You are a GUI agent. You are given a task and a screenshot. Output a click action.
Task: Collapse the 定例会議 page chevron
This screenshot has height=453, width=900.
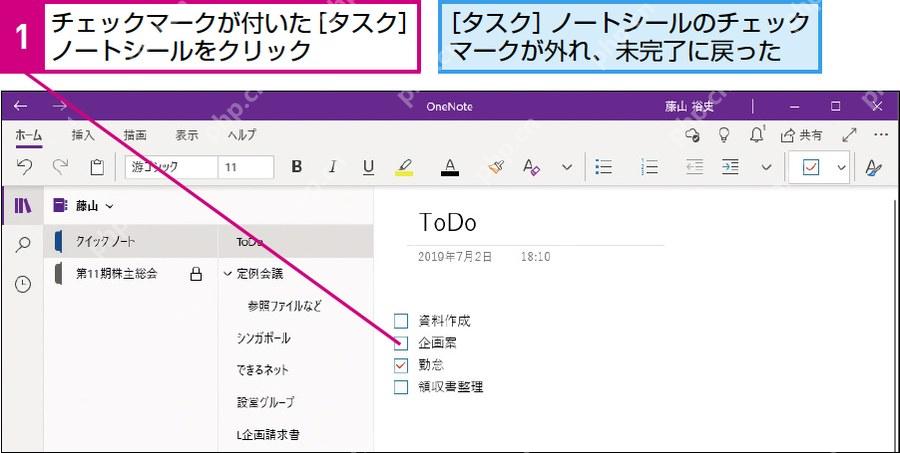coord(227,274)
